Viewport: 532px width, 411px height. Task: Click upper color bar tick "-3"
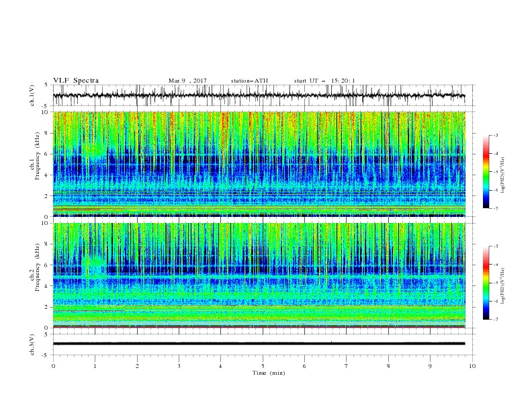click(x=496, y=135)
